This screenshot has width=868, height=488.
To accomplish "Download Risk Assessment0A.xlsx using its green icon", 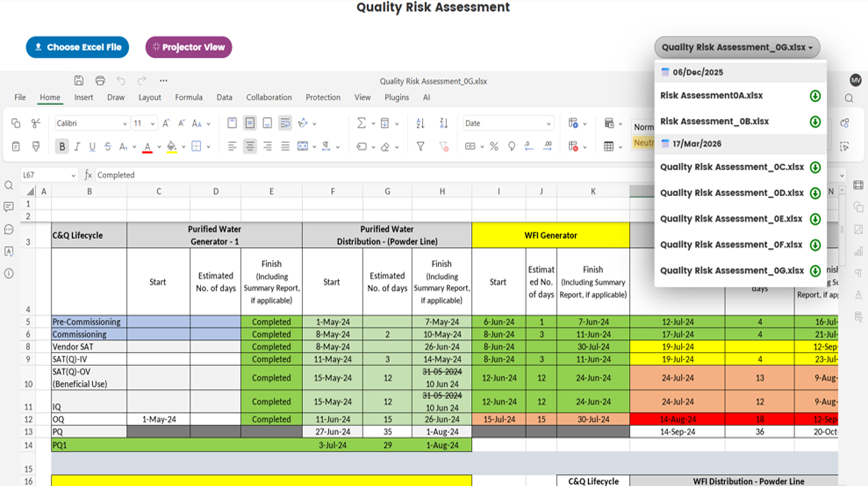I will coord(815,96).
